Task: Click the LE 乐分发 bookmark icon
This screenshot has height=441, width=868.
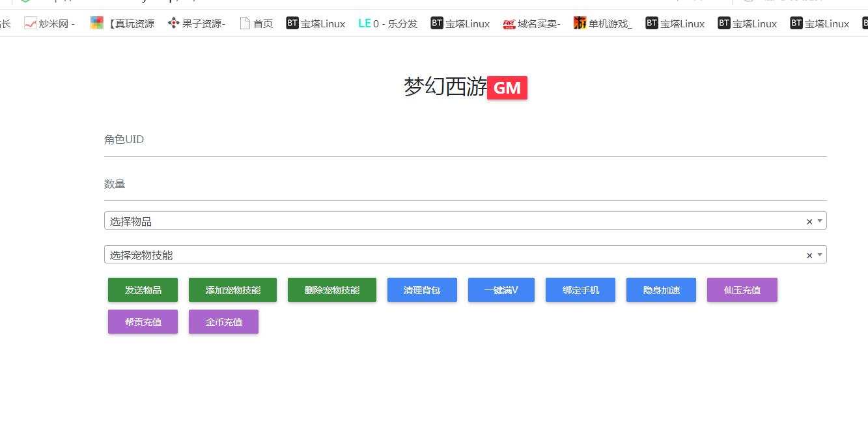Action: click(x=364, y=23)
